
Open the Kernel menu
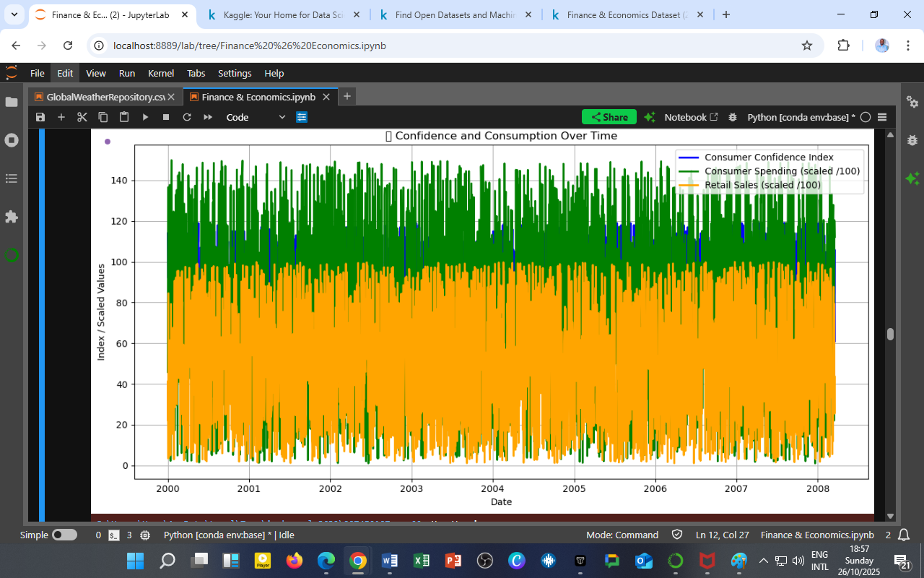coord(160,73)
